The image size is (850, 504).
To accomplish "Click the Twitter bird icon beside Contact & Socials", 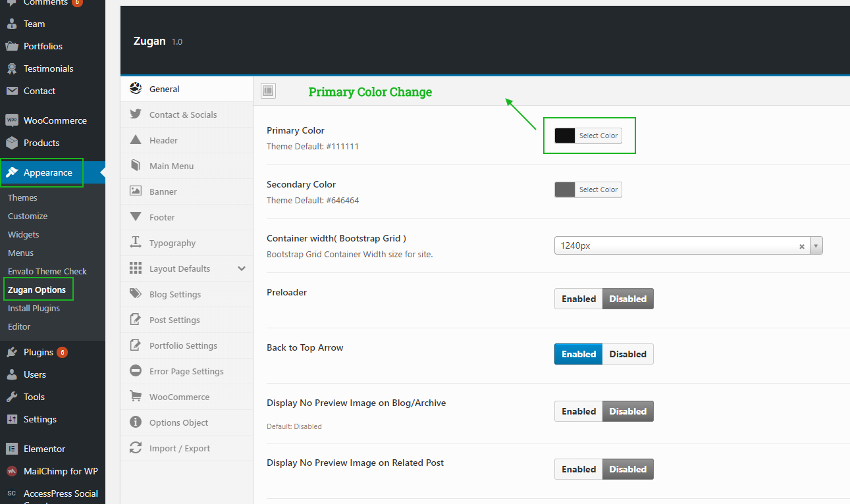I will click(x=136, y=114).
